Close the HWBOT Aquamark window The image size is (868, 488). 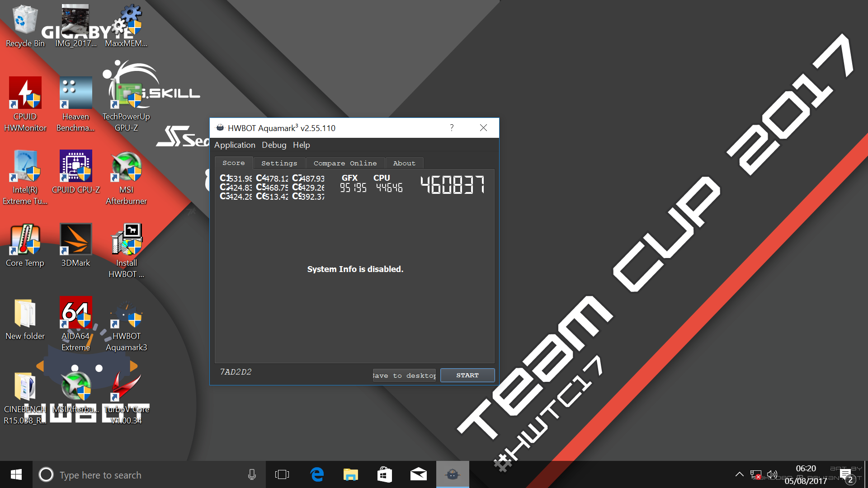483,128
